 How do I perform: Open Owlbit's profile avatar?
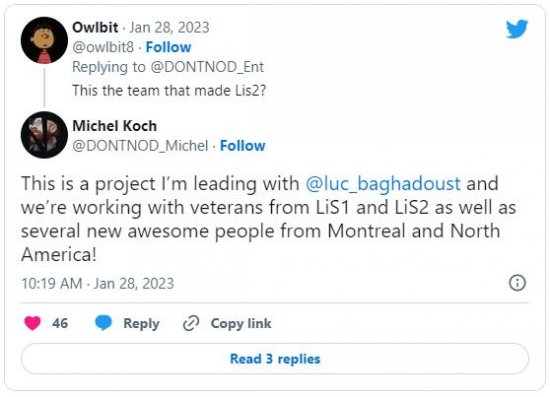point(44,40)
